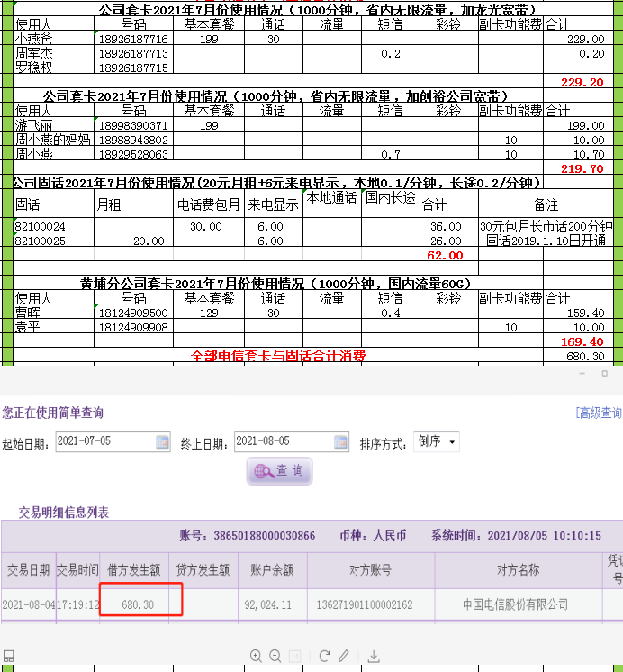
Task: Click the layout icon at bottom left
Action: (x=8, y=657)
